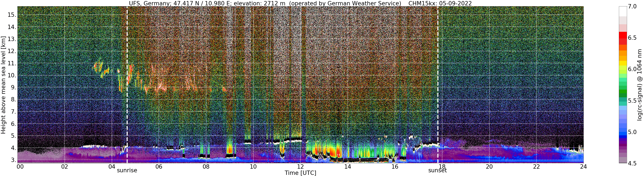This screenshot has height=177, width=644.
Task: Click the 02 tick on the time axis
Action: pos(65,166)
